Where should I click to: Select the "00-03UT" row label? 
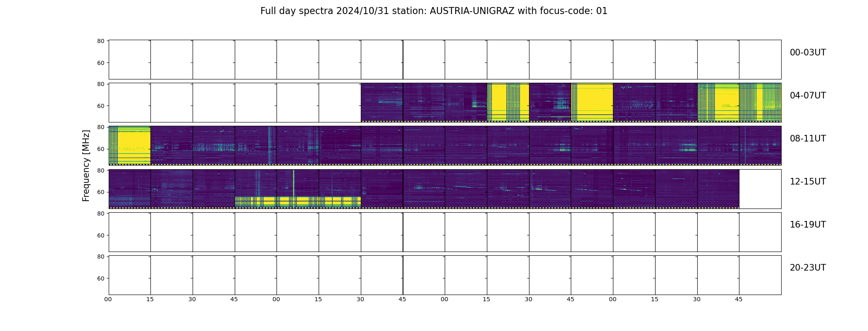[808, 53]
